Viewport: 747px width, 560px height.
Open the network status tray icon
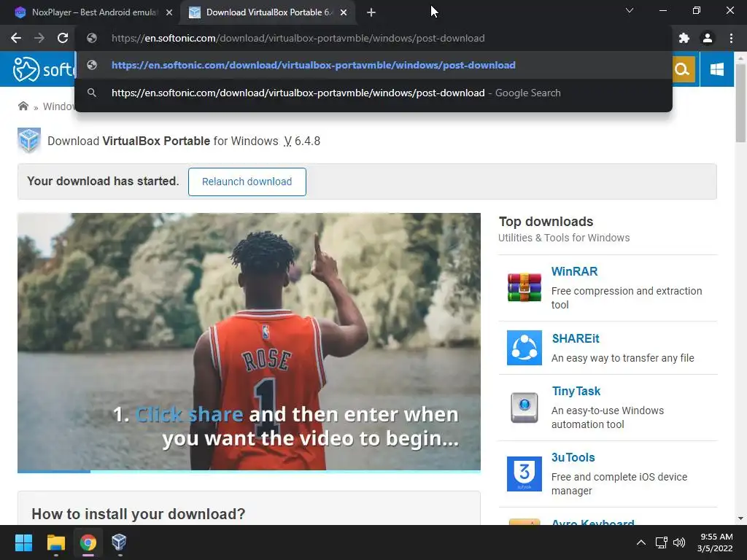point(661,542)
